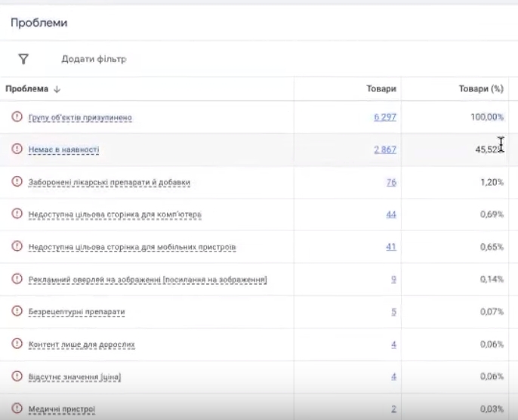The width and height of the screenshot is (518, 420).
Task: Click warning icon beside Відсутнє значення [ціна]
Action: (17, 376)
